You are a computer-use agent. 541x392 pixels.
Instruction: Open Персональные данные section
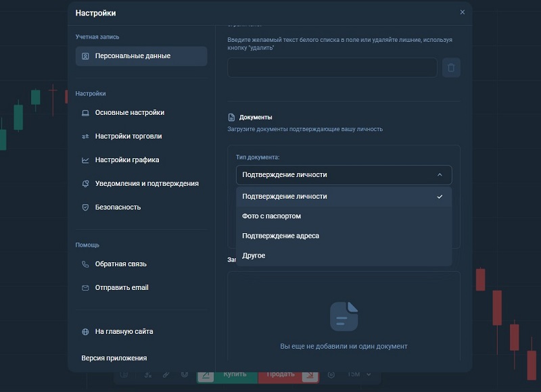[141, 56]
